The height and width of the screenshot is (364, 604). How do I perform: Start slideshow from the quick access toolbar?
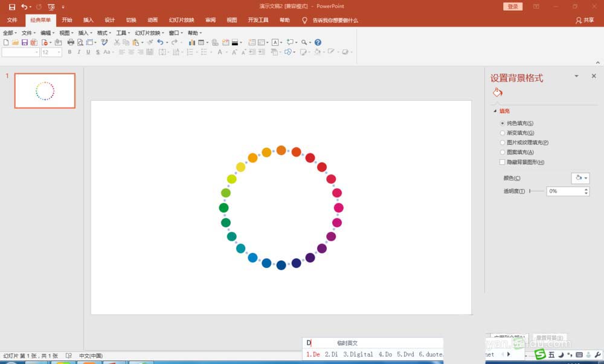pyautogui.click(x=51, y=7)
